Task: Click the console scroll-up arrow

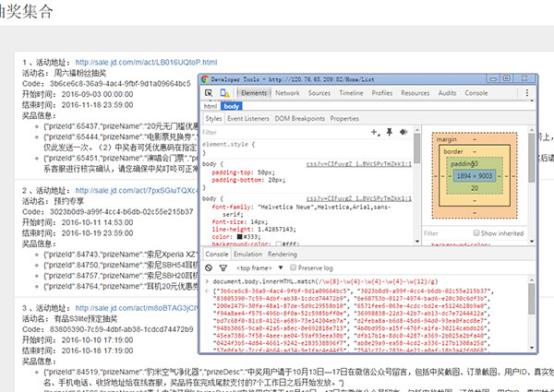Action: [x=532, y=279]
